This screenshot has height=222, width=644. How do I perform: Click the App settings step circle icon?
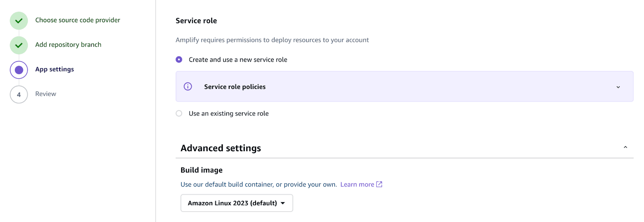19,70
